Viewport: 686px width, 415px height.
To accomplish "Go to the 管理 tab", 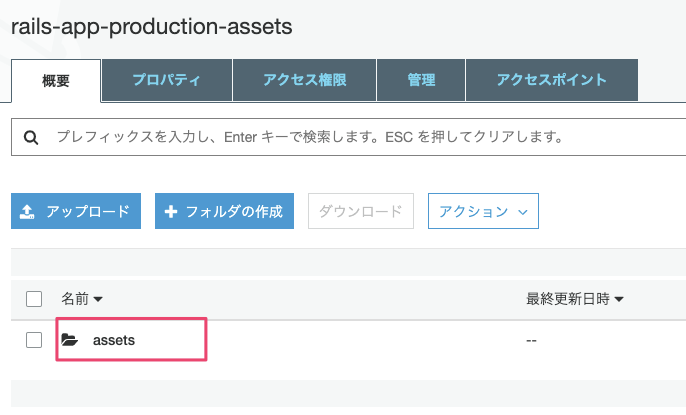I will pos(421,80).
